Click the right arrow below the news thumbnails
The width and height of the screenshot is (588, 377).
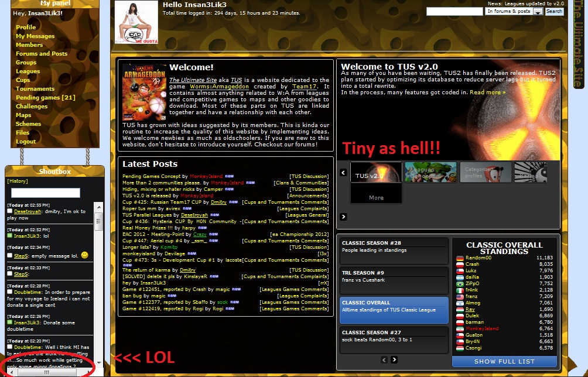pyautogui.click(x=343, y=217)
